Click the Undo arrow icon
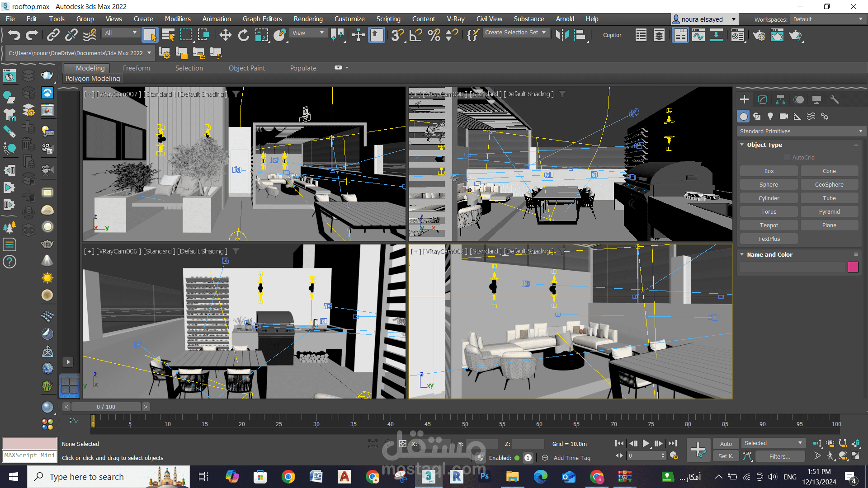868x488 pixels. pos(14,35)
